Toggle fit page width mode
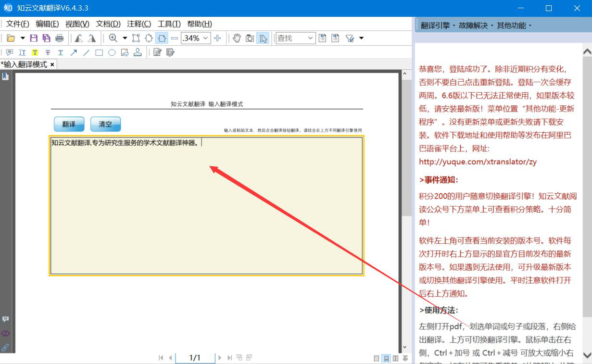 (x=162, y=38)
